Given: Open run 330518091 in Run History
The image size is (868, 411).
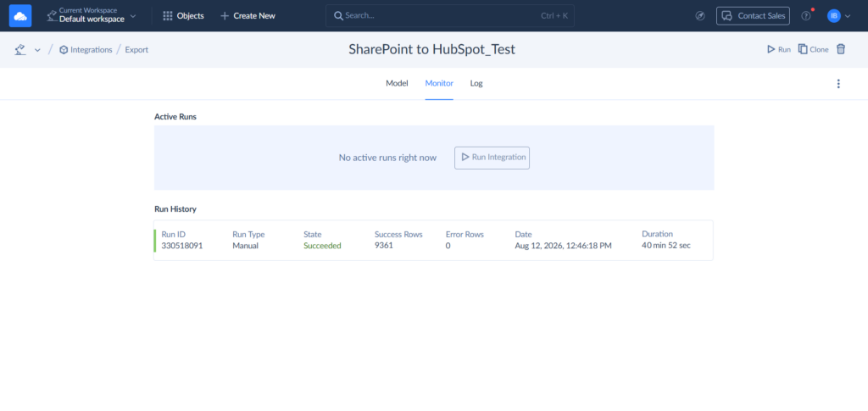Looking at the screenshot, I should [433, 240].
